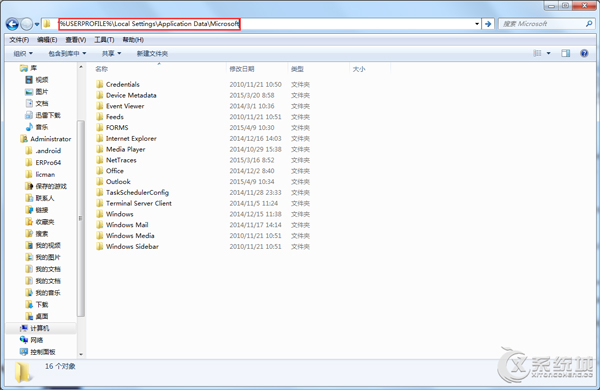
Task: Open the 查看(V) menu
Action: [75, 40]
